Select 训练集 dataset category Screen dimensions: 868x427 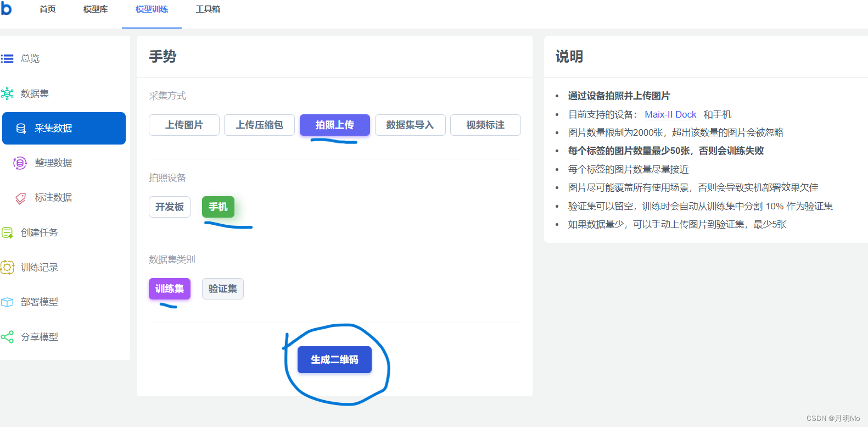click(170, 289)
